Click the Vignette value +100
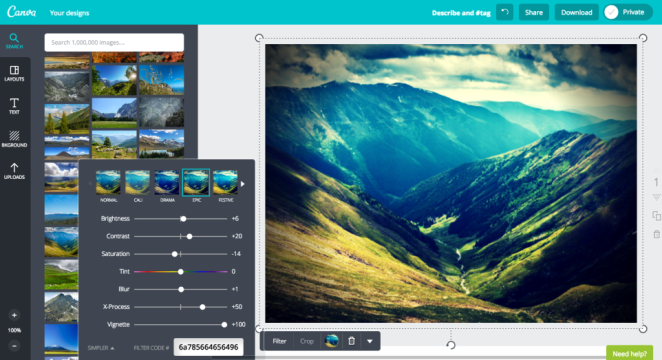This screenshot has width=662, height=360. point(239,325)
